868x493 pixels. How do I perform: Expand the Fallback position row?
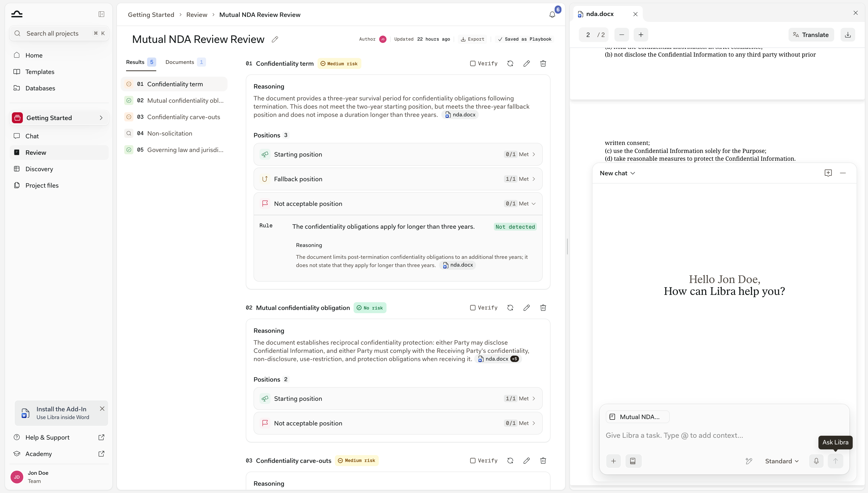(398, 179)
